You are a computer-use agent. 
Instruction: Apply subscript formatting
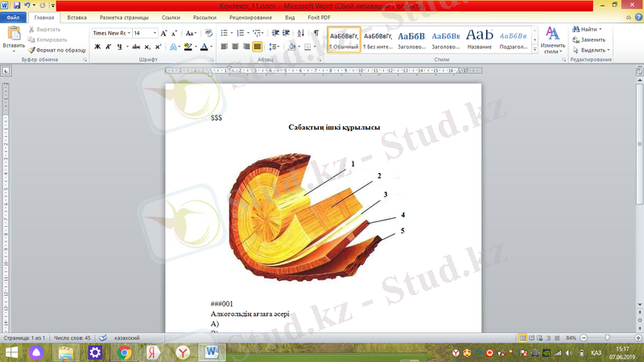[147, 47]
